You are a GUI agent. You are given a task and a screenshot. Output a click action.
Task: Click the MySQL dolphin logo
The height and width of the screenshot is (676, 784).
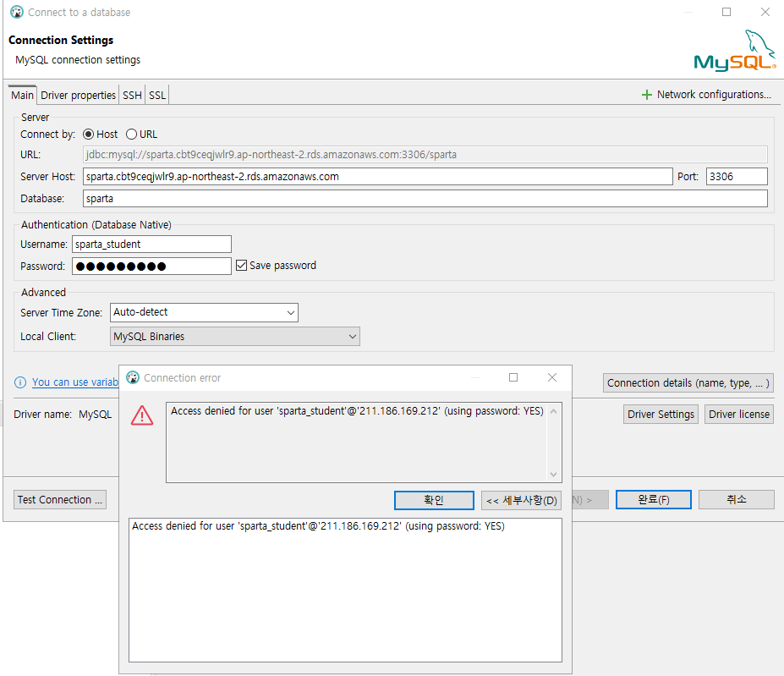pos(734,51)
